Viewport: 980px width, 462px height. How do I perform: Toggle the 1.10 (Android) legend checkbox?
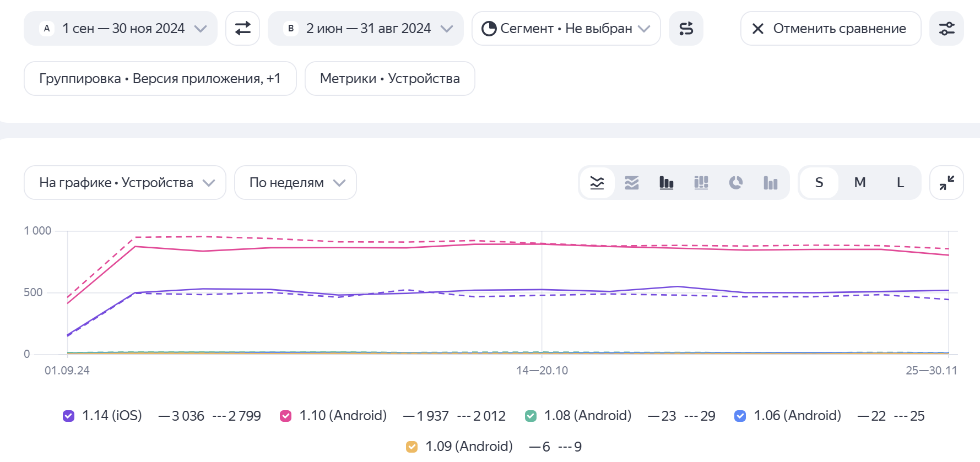coord(286,416)
